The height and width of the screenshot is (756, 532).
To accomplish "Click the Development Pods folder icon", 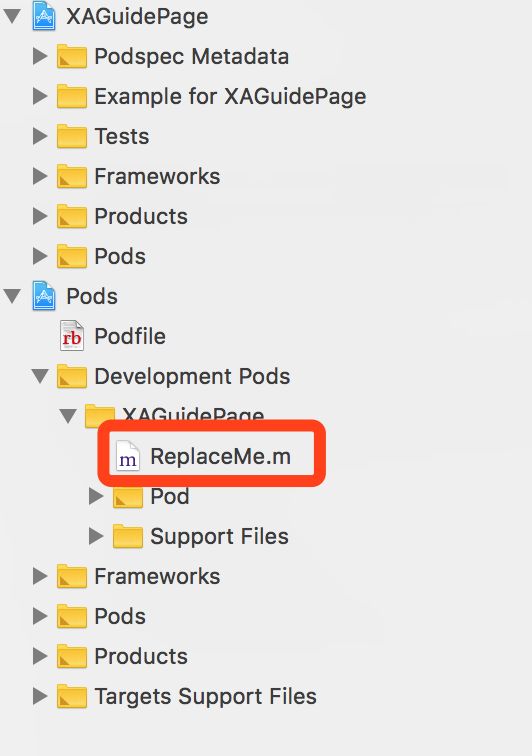I will point(72,376).
